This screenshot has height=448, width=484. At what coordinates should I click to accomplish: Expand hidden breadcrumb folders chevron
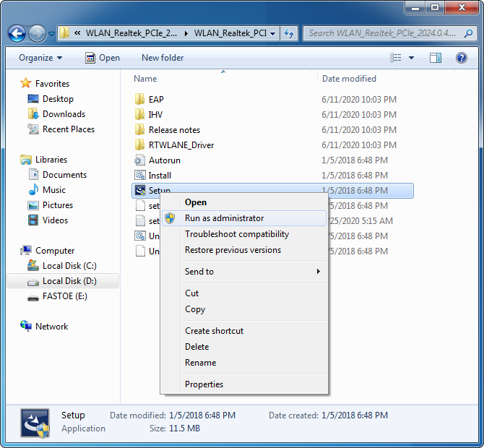tap(77, 33)
